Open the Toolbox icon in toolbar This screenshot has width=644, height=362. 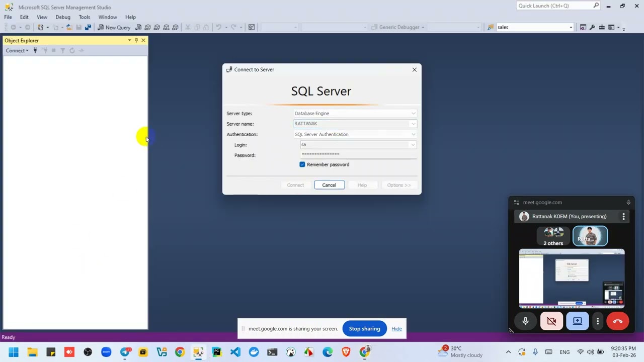tap(602, 27)
